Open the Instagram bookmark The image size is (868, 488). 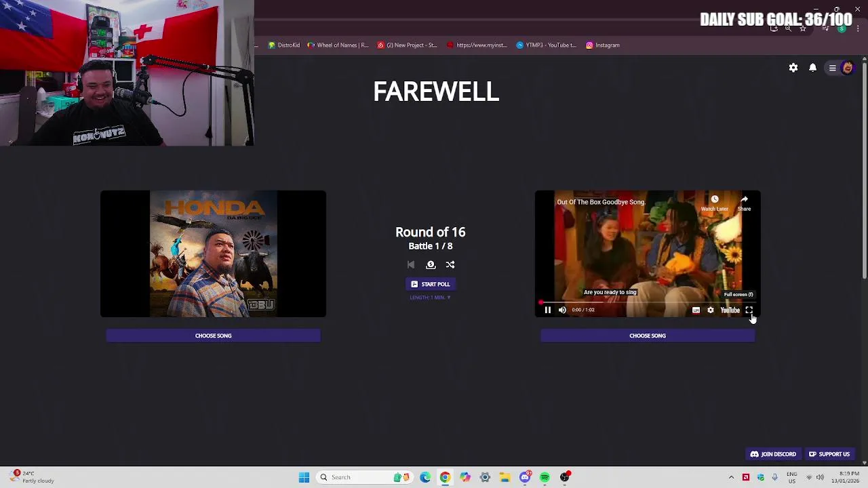(603, 45)
